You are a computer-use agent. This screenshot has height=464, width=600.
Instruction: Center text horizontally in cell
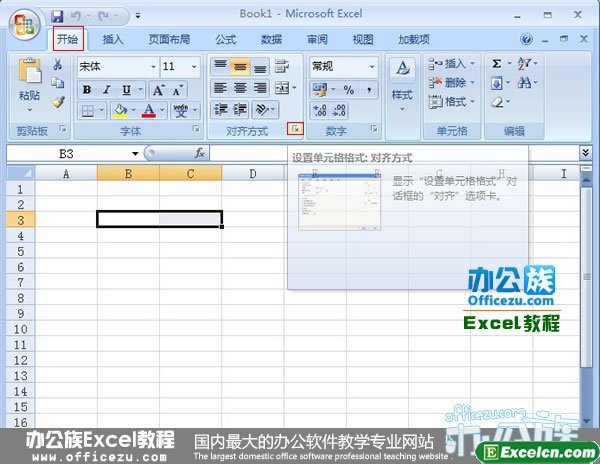[240, 88]
